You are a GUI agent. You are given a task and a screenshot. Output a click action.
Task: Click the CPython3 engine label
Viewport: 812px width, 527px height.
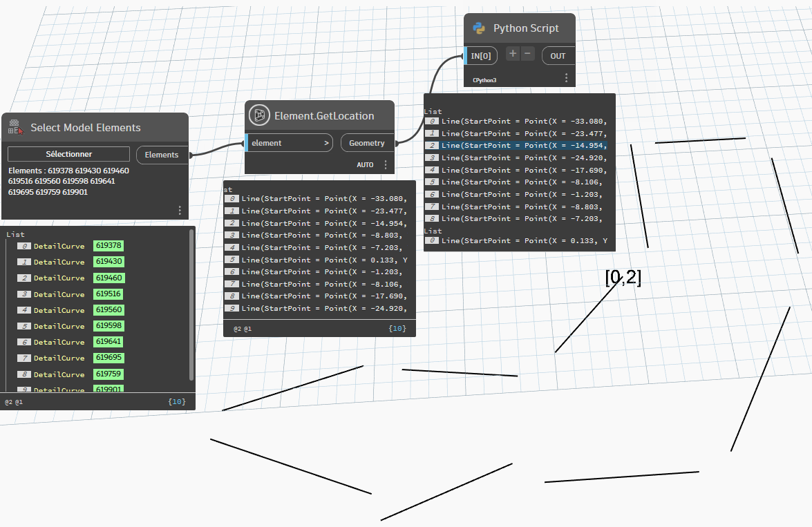point(484,80)
